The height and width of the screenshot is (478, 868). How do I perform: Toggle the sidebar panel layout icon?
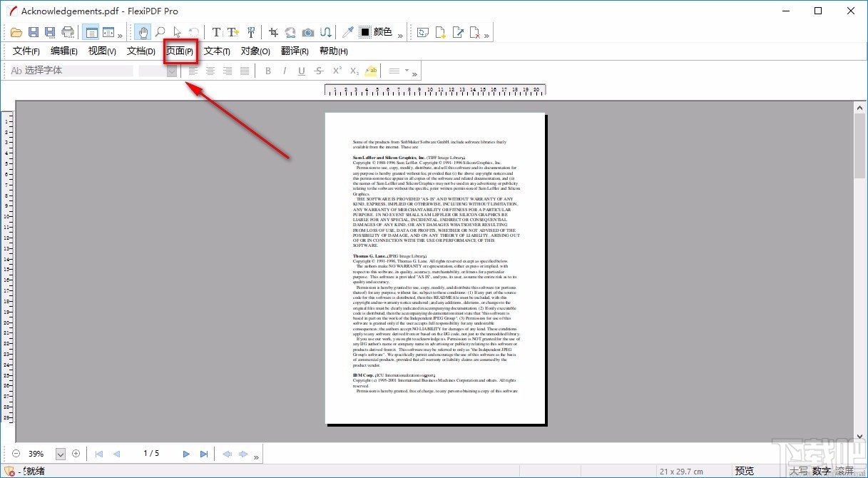91,32
